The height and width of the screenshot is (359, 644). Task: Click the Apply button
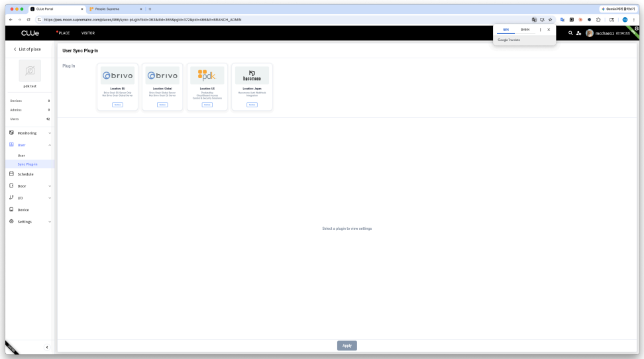click(x=347, y=346)
